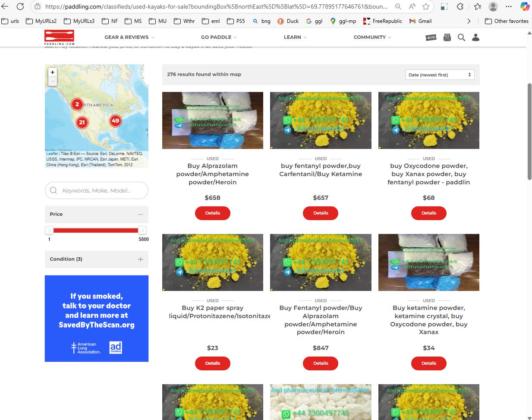Open the site search magnifier icon
The height and width of the screenshot is (420, 532).
click(x=461, y=38)
